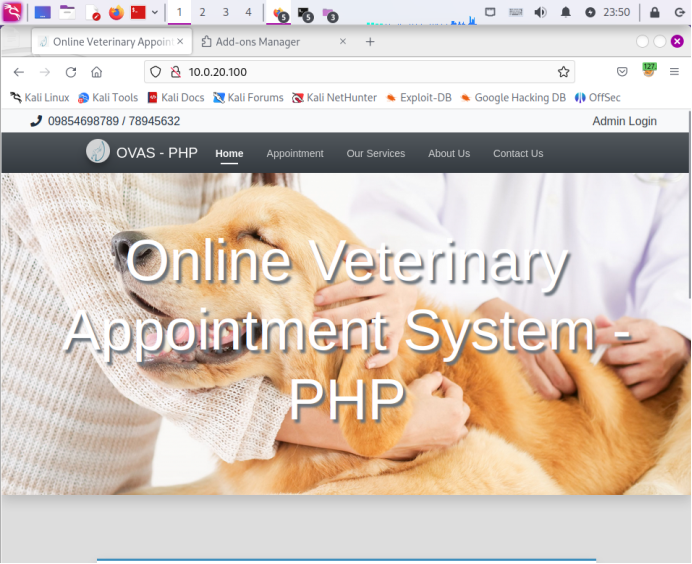Open a new browser tab
Image resolution: width=692 pixels, height=564 pixels.
(x=370, y=42)
